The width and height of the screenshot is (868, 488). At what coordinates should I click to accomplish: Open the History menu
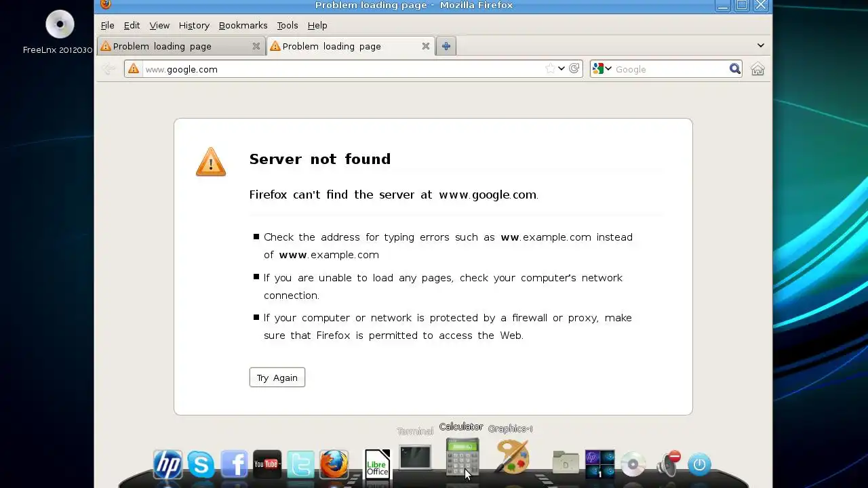click(x=194, y=25)
